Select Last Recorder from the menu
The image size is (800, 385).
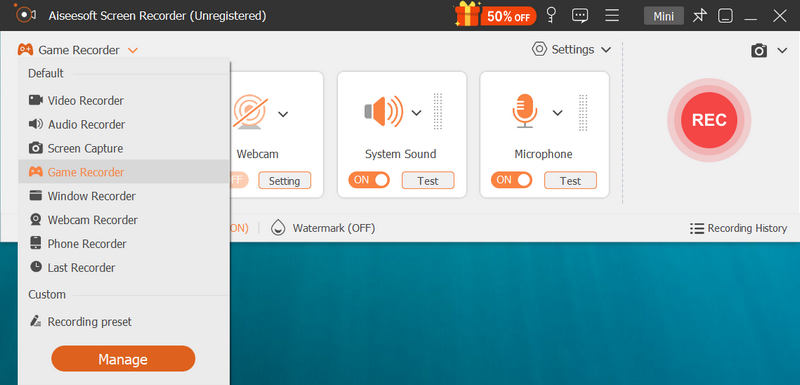(x=123, y=268)
